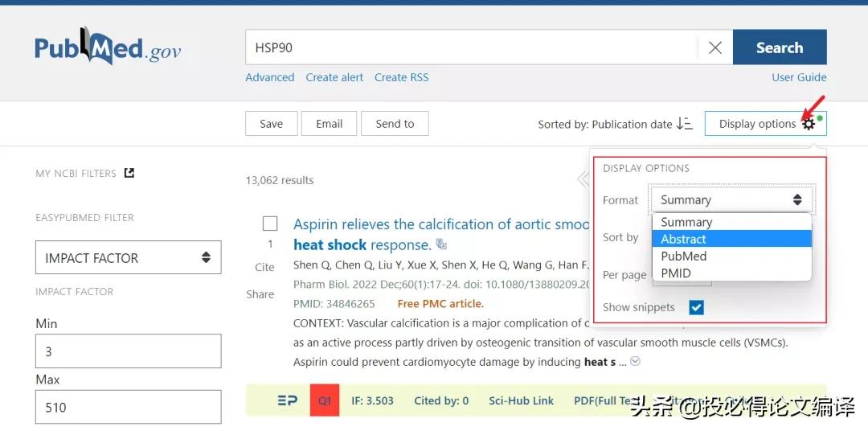The image size is (868, 431).
Task: Click the Cited by: 0 link
Action: (x=441, y=400)
